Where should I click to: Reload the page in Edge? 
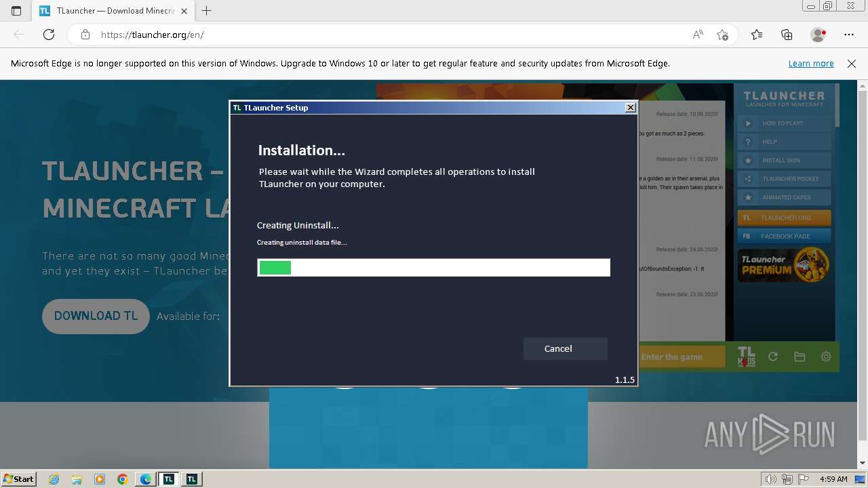49,35
